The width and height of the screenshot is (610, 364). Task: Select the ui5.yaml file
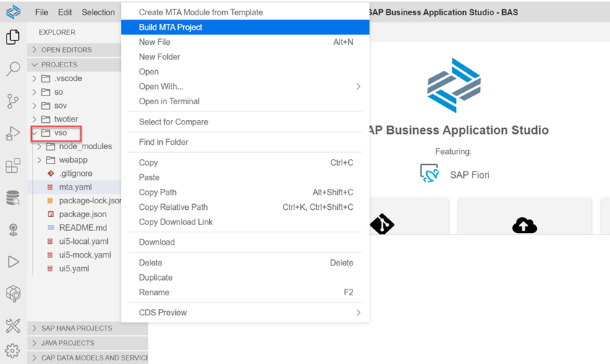(x=74, y=268)
